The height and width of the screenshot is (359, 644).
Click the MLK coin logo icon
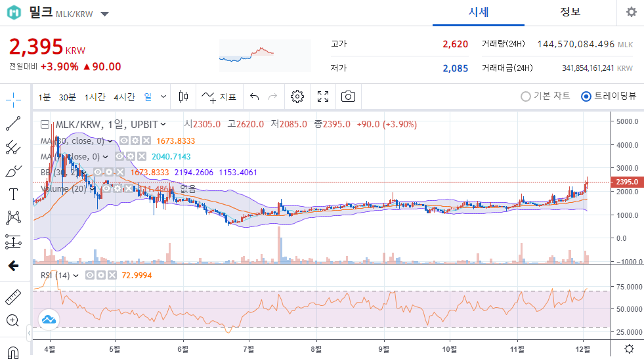pyautogui.click(x=14, y=12)
